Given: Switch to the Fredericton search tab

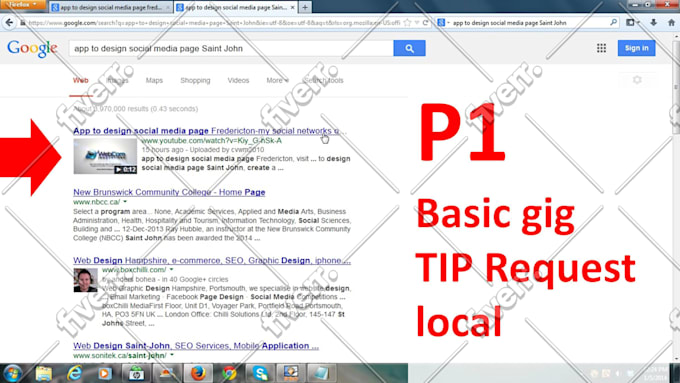Looking at the screenshot, I should [x=111, y=7].
